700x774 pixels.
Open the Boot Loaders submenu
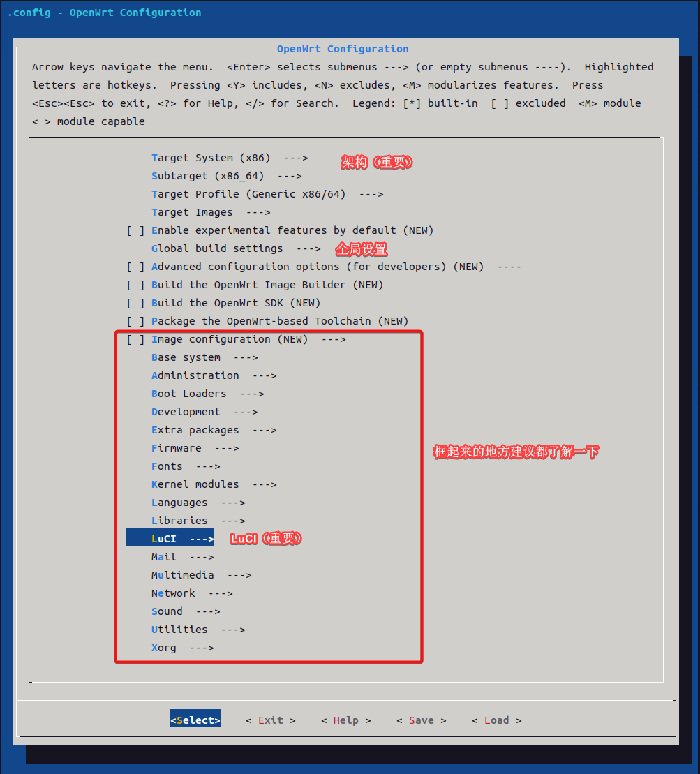click(208, 394)
